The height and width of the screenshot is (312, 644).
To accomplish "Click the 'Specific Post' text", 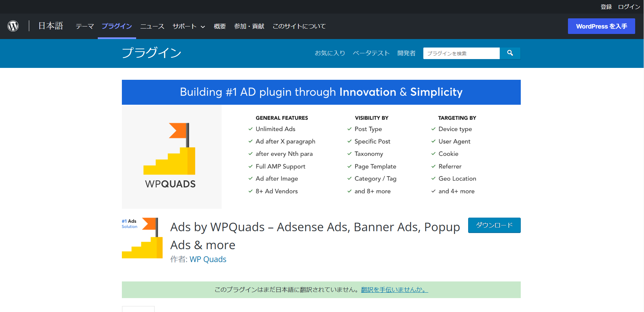I will tap(372, 142).
